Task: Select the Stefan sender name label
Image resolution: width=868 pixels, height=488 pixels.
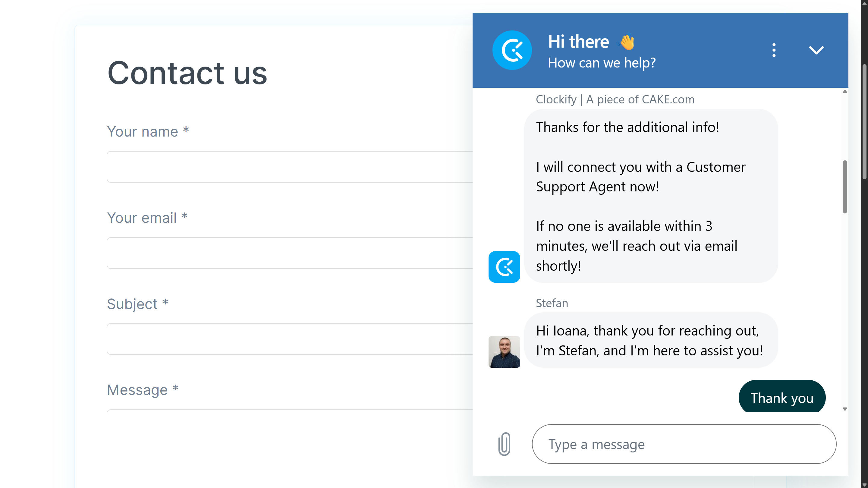Action: point(552,303)
